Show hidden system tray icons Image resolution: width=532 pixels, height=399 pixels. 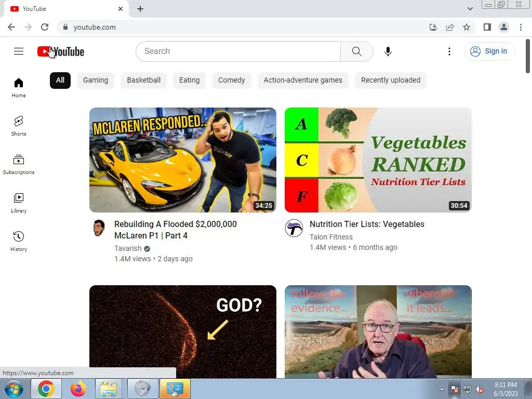pyautogui.click(x=442, y=389)
